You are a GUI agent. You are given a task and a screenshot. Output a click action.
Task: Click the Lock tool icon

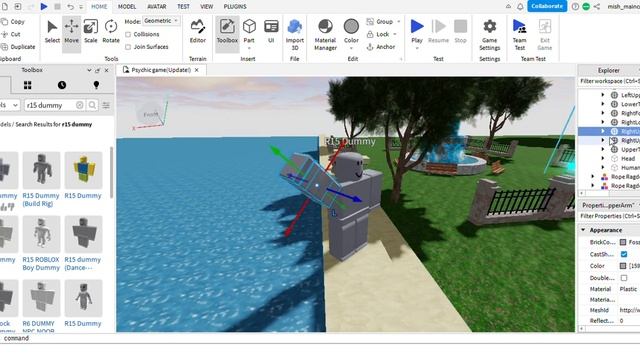click(x=370, y=34)
